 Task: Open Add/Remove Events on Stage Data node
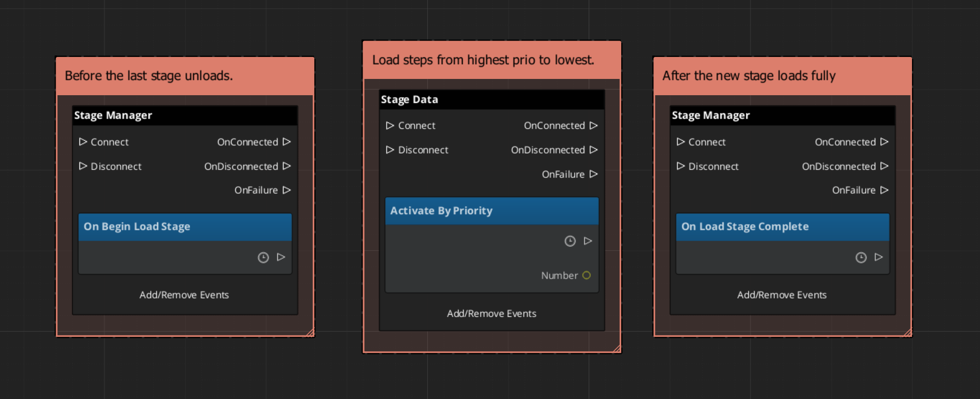point(491,314)
